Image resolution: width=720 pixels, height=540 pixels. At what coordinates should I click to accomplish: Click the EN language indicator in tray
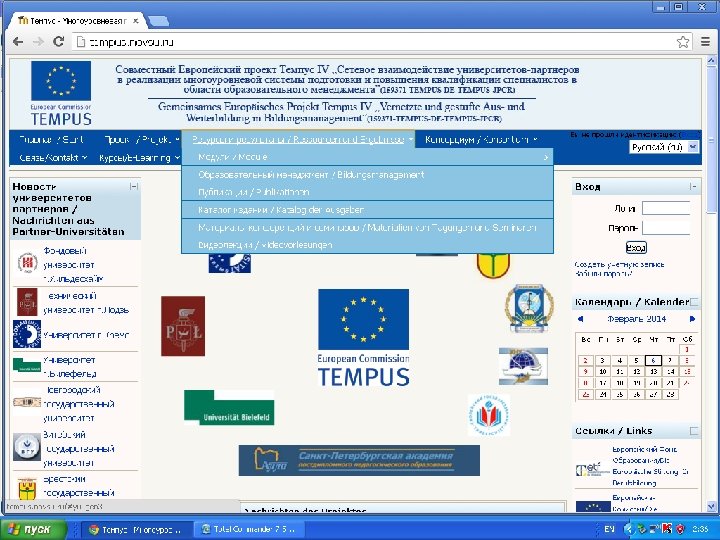pos(609,529)
